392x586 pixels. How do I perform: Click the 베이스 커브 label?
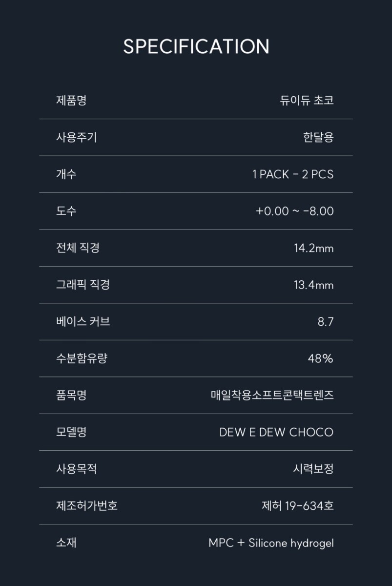83,322
